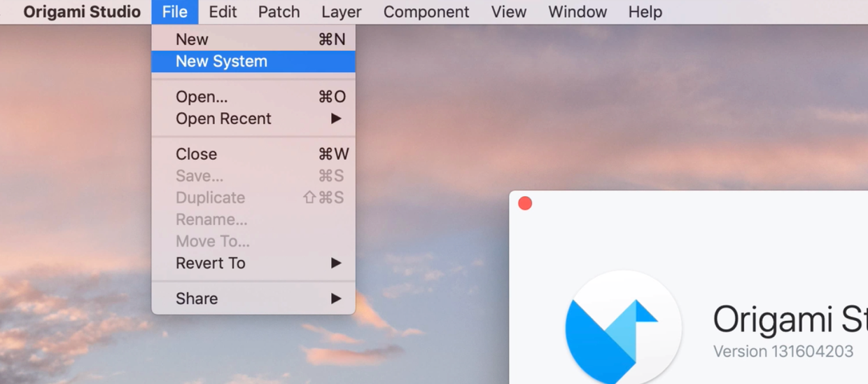The image size is (868, 384).
Task: Open the Patch menu
Action: pyautogui.click(x=279, y=12)
